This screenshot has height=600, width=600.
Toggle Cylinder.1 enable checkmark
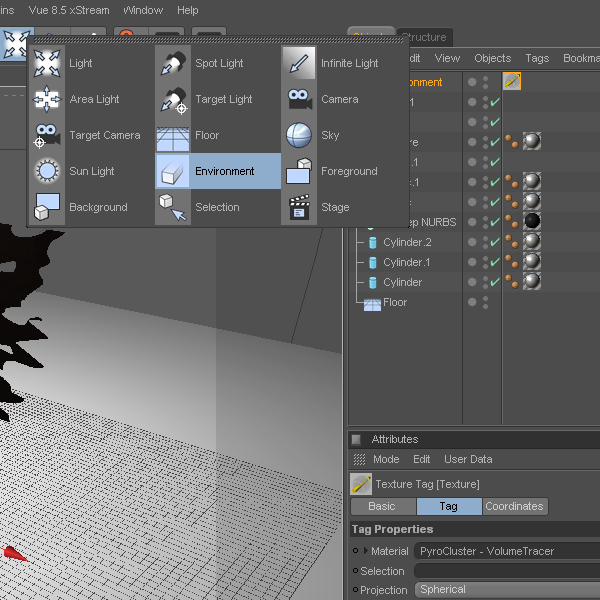pyautogui.click(x=495, y=261)
